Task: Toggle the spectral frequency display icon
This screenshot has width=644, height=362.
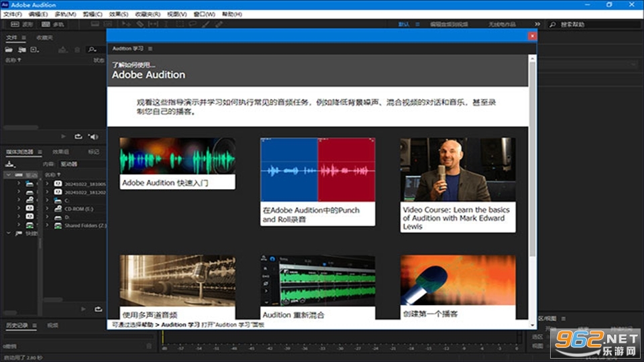Action: point(95,25)
